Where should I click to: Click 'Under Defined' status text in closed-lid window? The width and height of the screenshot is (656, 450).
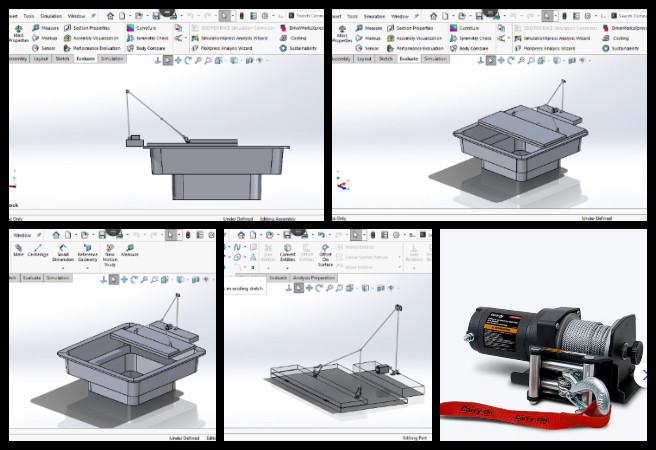click(597, 218)
